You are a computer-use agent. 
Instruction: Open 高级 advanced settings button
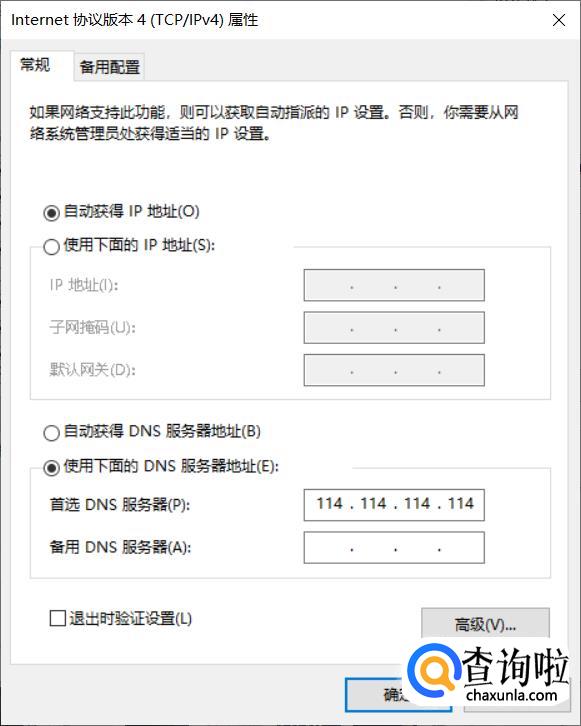coord(485,624)
